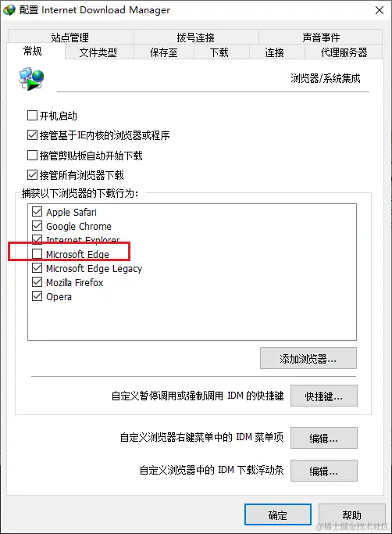Screen dimensions: 392x534
Task: Check the Microsoft Edge browser box
Action: pos(37,254)
